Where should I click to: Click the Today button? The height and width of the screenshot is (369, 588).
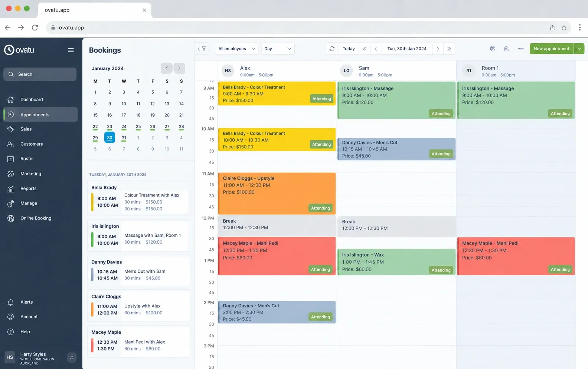(x=349, y=49)
